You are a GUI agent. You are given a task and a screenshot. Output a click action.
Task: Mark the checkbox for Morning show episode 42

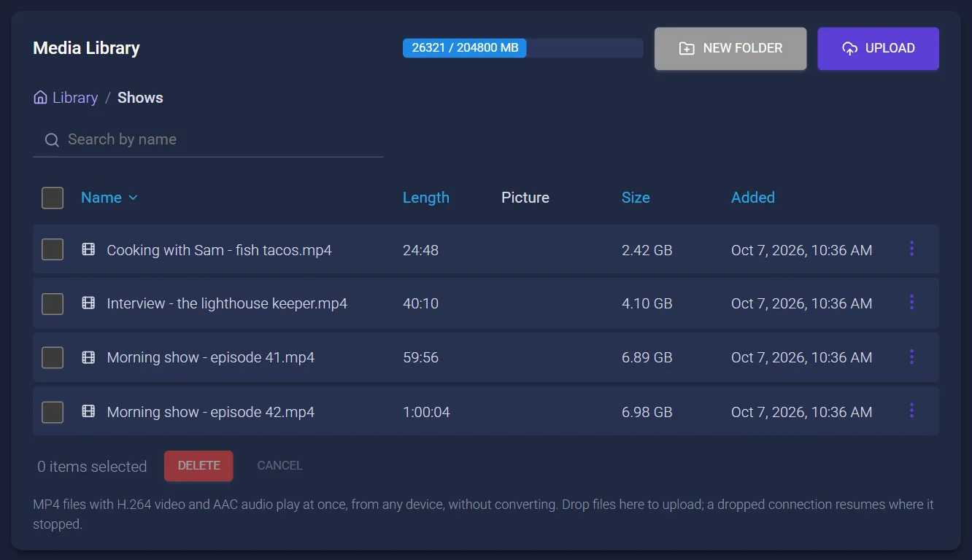pyautogui.click(x=53, y=412)
